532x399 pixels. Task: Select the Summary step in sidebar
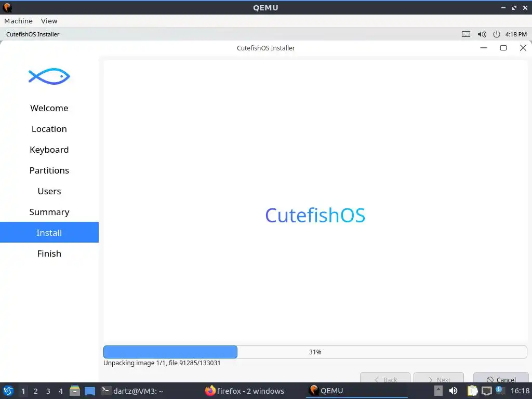point(49,212)
